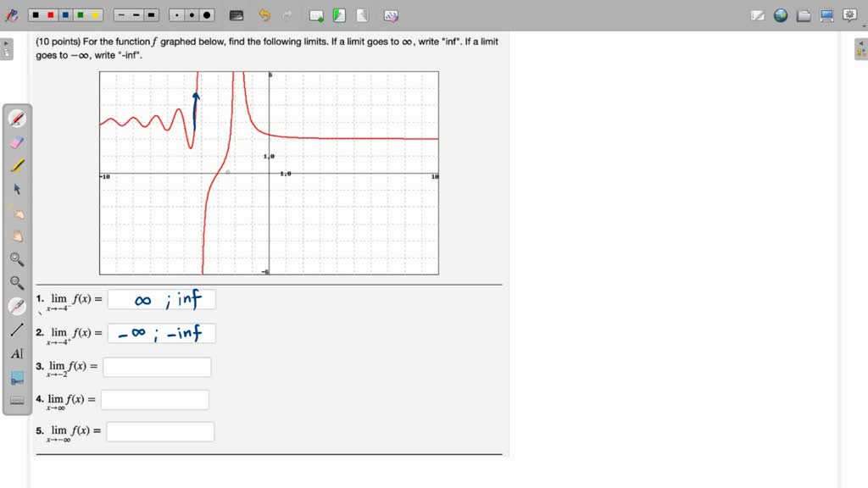The image size is (868, 488).
Task: Select the eraser tool in the sidebar
Action: click(x=17, y=141)
